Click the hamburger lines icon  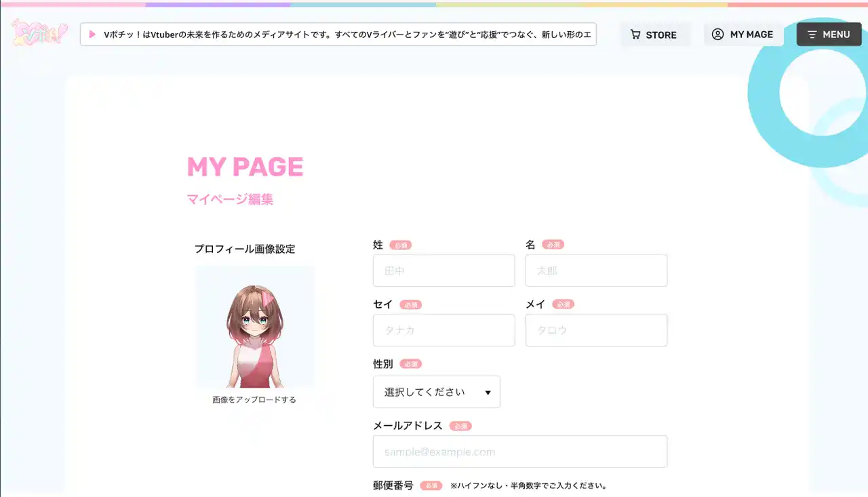pyautogui.click(x=812, y=35)
